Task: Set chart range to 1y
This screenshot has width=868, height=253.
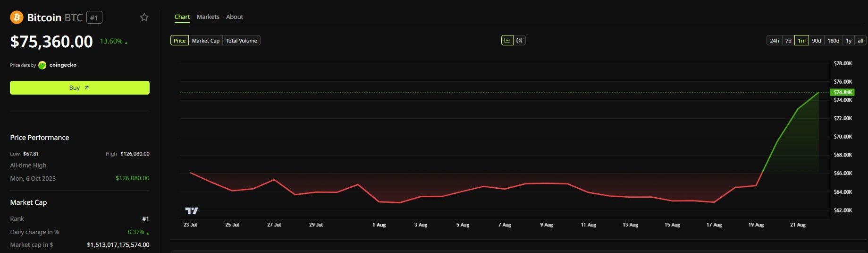Action: tap(849, 41)
